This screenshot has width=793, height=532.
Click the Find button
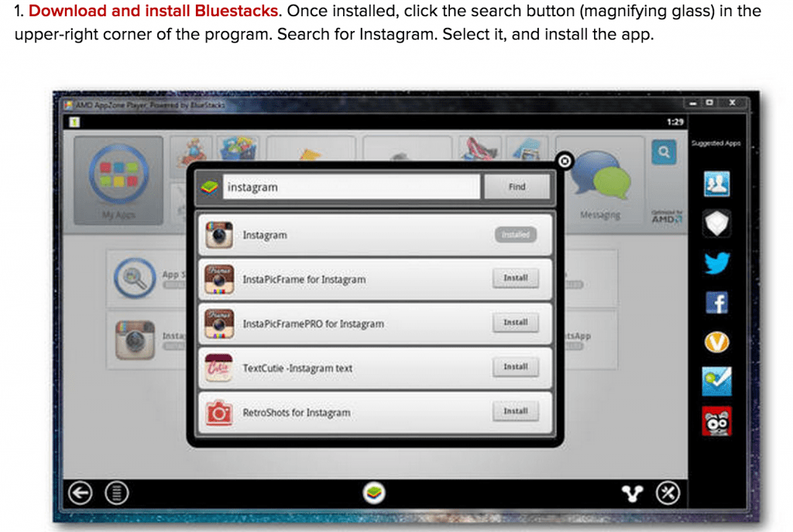[517, 187]
